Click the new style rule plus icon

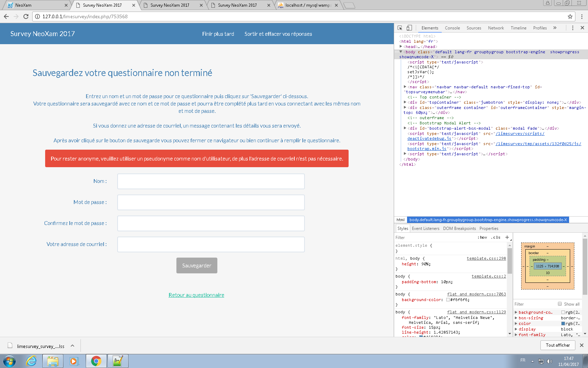[x=507, y=237]
